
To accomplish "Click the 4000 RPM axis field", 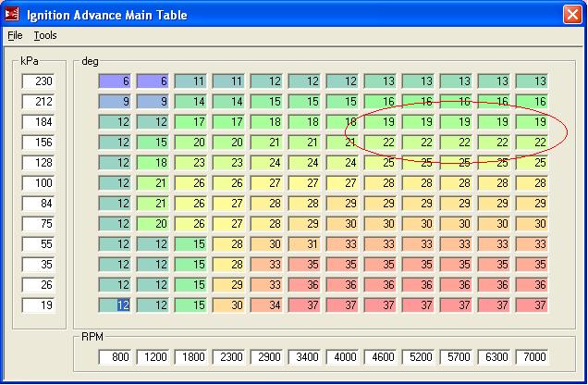I will click(x=342, y=356).
